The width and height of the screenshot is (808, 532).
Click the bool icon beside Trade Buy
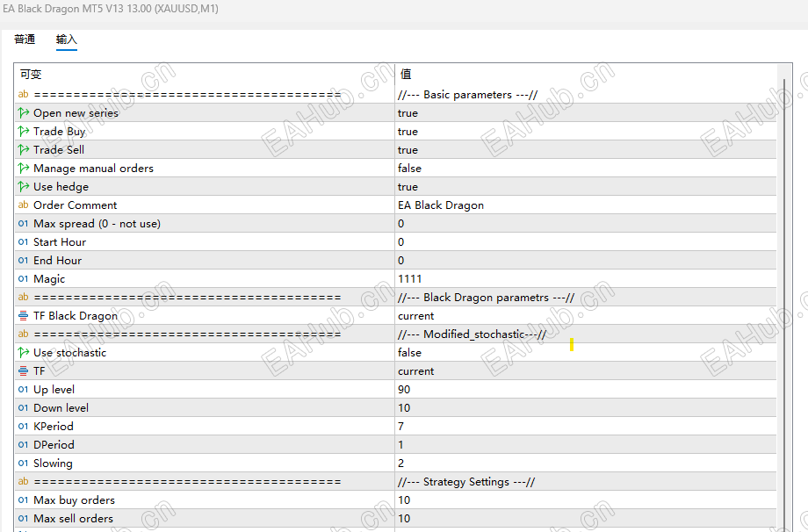23,132
